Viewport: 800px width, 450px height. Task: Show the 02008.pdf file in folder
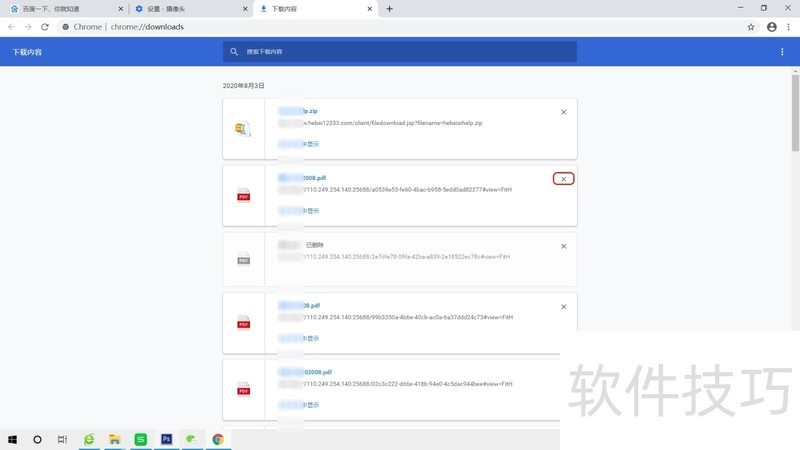pyautogui.click(x=298, y=405)
